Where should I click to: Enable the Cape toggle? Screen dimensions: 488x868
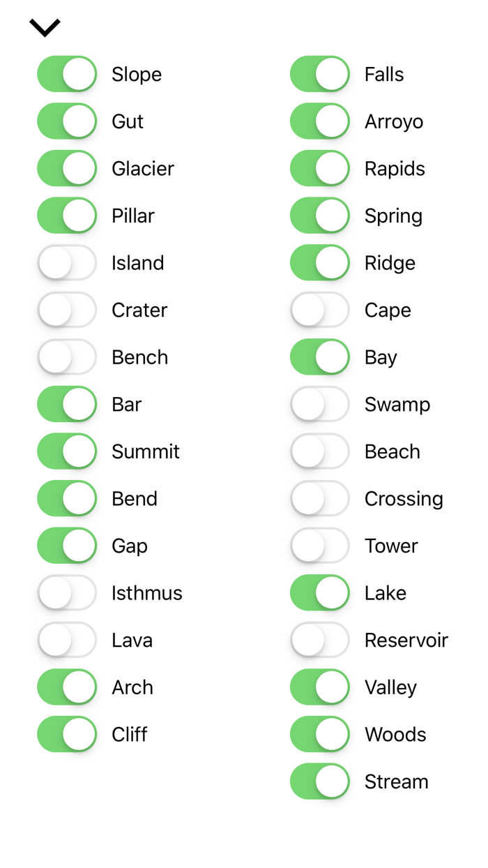tap(320, 310)
